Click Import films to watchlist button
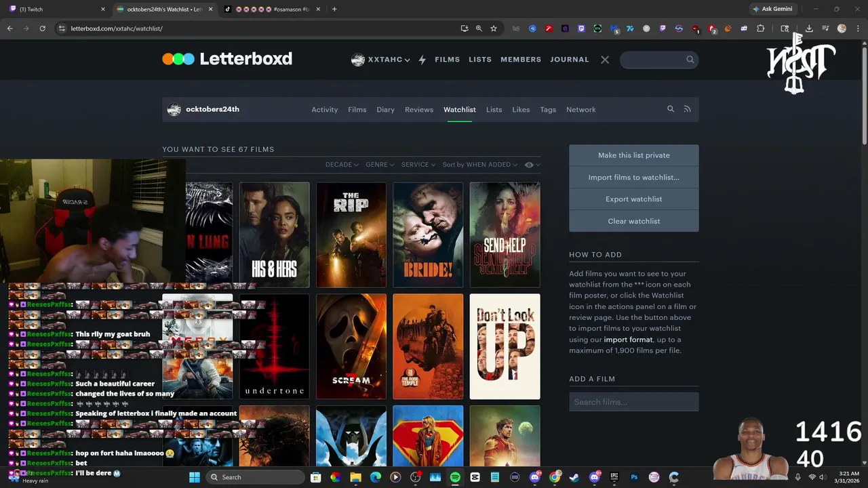 click(634, 177)
